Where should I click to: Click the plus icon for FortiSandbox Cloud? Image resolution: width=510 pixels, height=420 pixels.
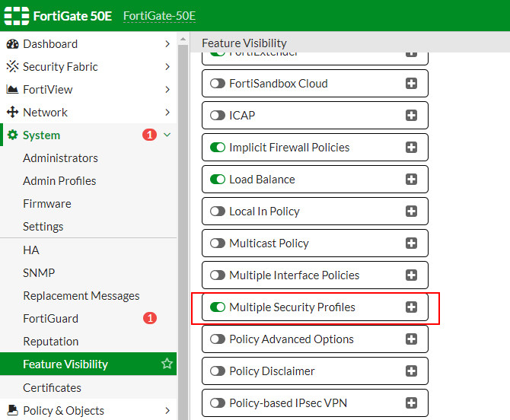point(412,84)
